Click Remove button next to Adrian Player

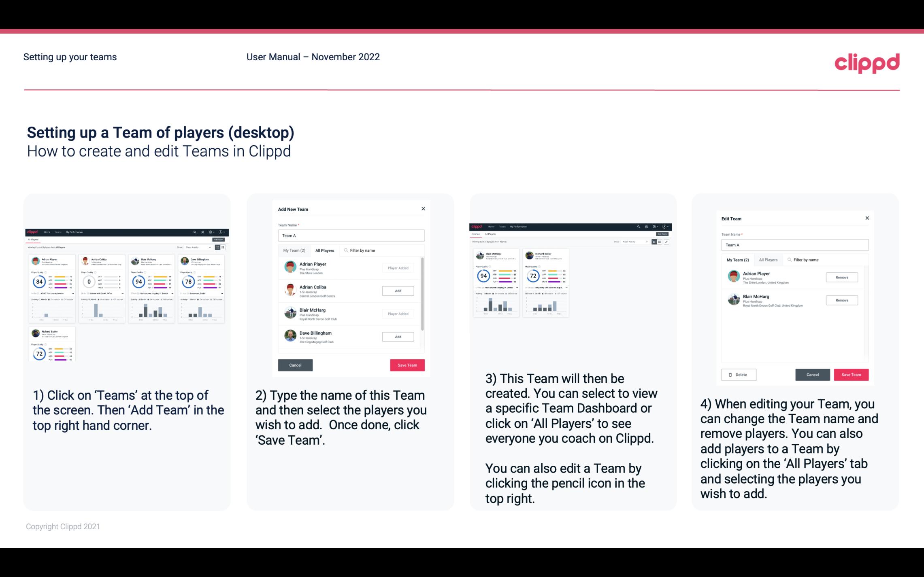[x=842, y=277]
